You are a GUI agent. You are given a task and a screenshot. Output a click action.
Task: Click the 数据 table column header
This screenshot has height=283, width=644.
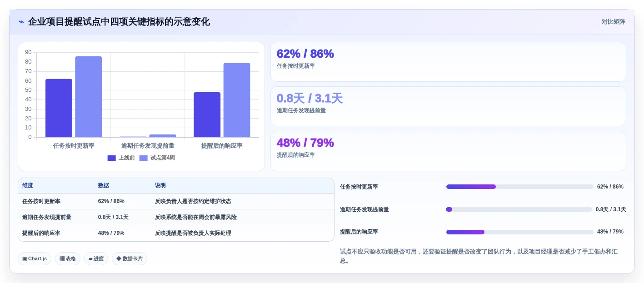pos(104,185)
